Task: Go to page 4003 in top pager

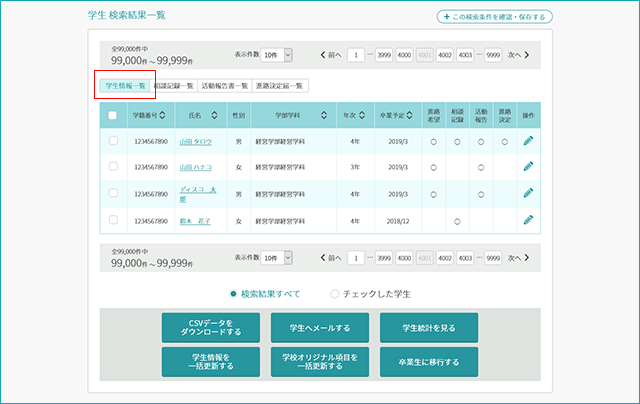Action: [465, 55]
